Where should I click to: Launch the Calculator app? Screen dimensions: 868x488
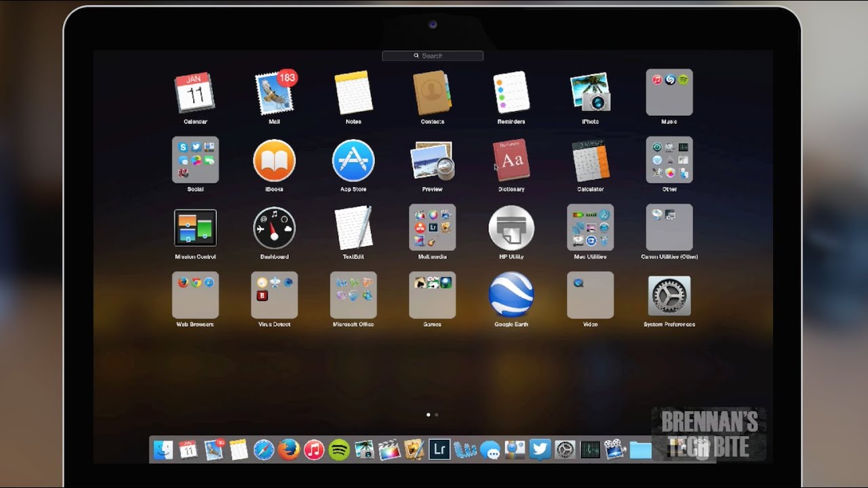tap(590, 161)
